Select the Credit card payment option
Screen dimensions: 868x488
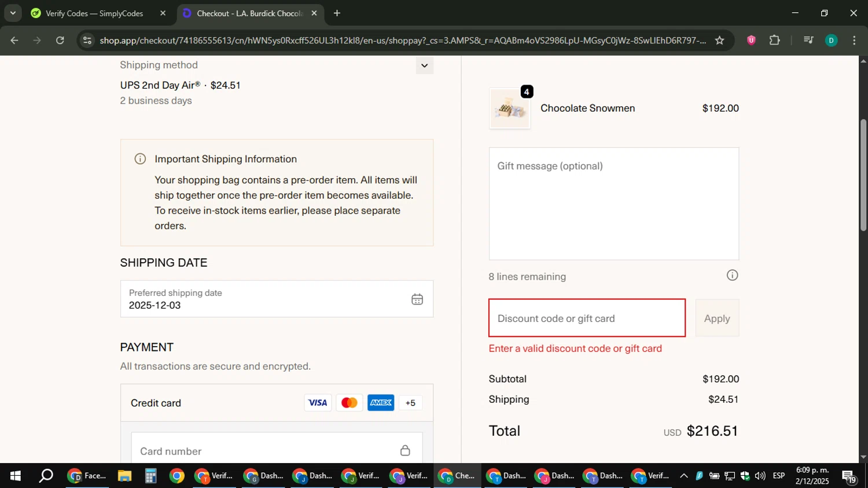point(277,403)
